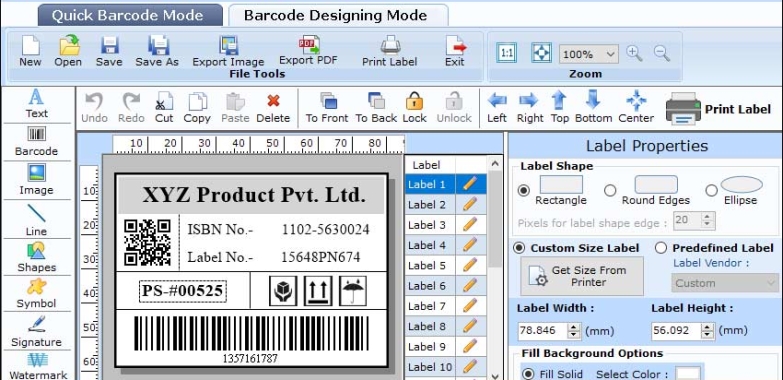Cut the selected object
Viewport: 783px width, 380px height.
(164, 108)
